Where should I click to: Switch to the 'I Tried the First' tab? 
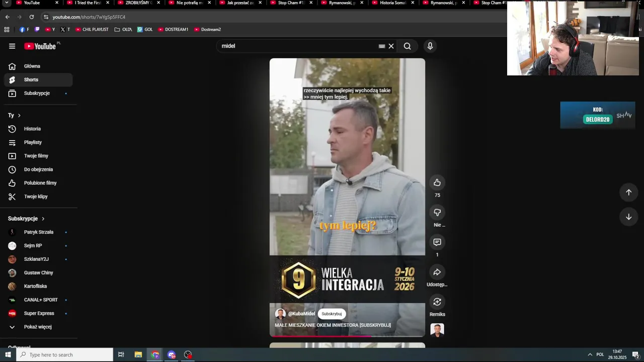click(88, 3)
